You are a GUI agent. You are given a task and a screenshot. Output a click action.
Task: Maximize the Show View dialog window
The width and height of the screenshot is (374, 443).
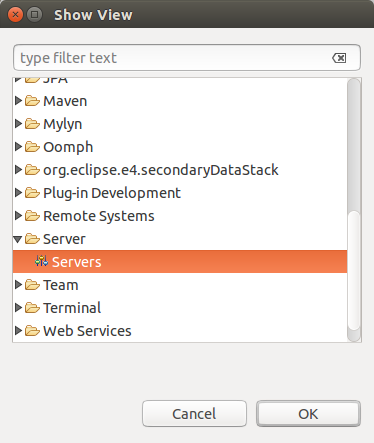(x=34, y=15)
